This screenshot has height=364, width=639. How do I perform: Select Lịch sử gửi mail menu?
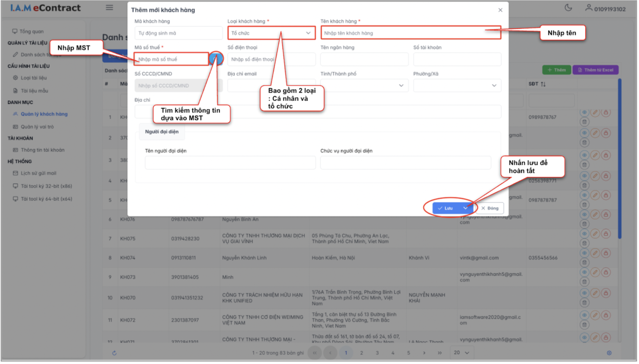click(38, 173)
